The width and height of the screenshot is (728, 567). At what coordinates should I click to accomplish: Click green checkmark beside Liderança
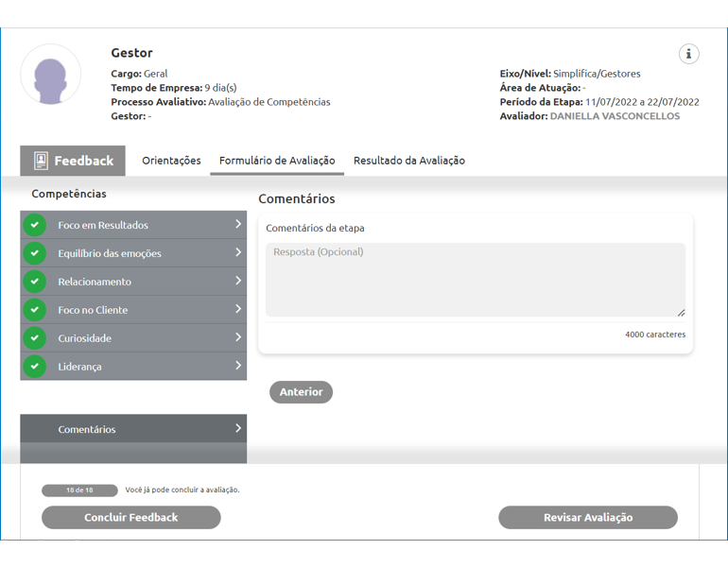pos(35,367)
